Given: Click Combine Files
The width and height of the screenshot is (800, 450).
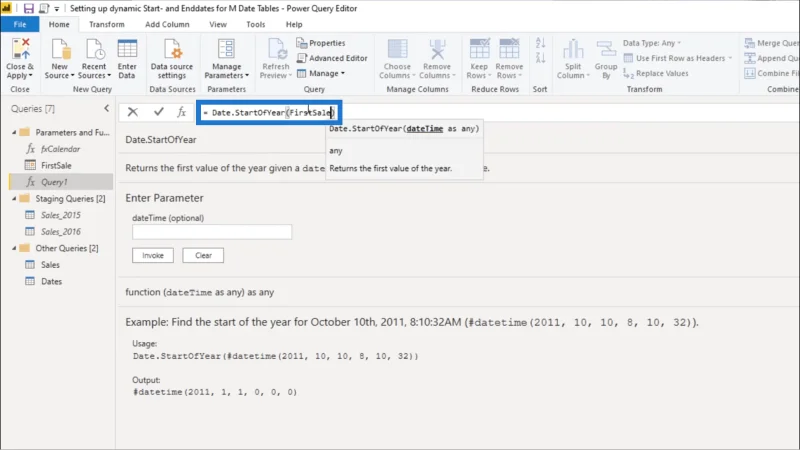Looking at the screenshot, I should tap(771, 73).
